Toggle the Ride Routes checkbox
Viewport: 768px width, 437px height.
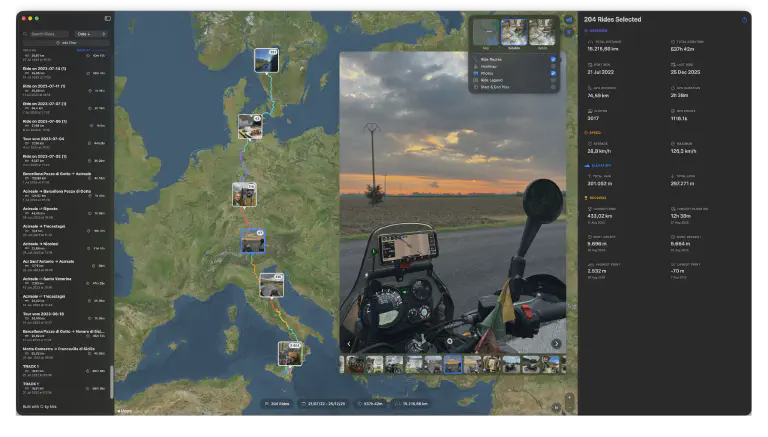coord(553,59)
